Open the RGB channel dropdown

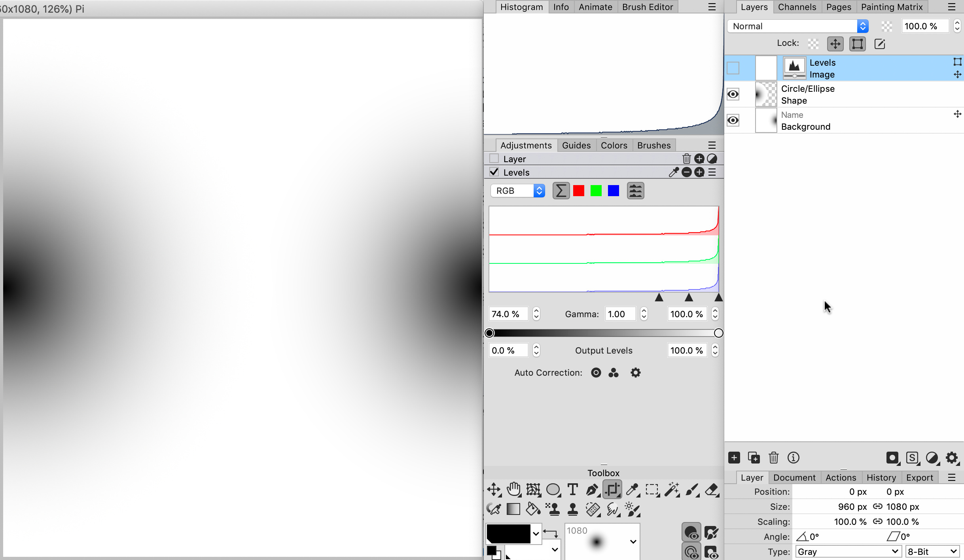518,191
